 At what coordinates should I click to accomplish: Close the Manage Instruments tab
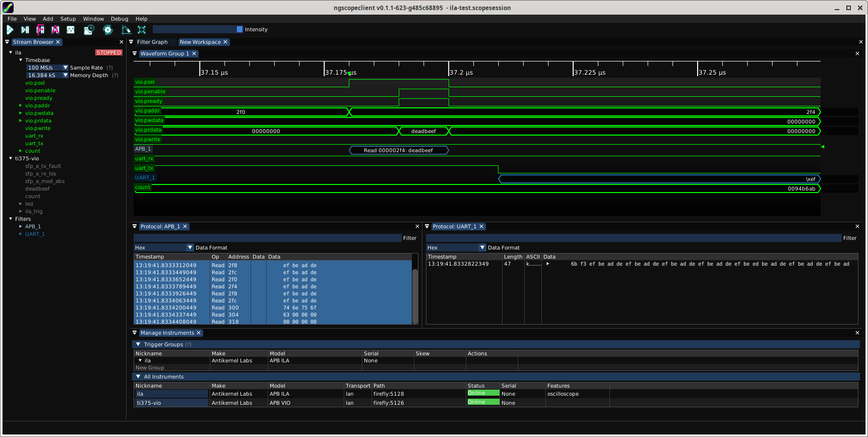tap(199, 333)
